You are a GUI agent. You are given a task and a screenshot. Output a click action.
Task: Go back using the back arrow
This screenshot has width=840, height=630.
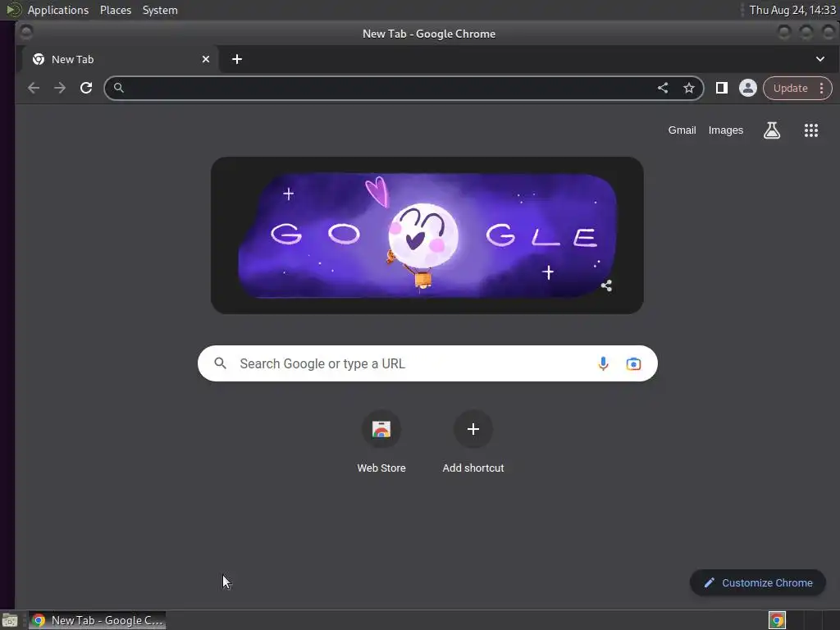34,88
